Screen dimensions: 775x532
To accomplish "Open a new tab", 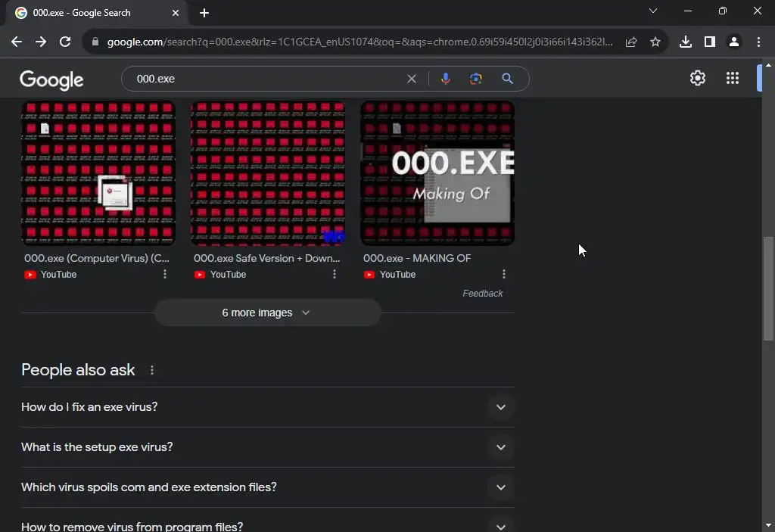I will pyautogui.click(x=204, y=13).
